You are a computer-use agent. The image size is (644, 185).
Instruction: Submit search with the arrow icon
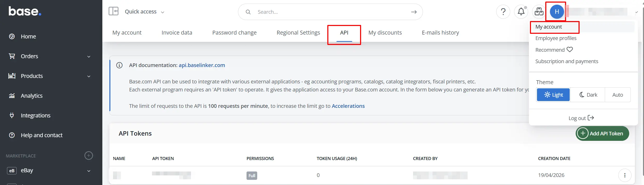point(414,12)
